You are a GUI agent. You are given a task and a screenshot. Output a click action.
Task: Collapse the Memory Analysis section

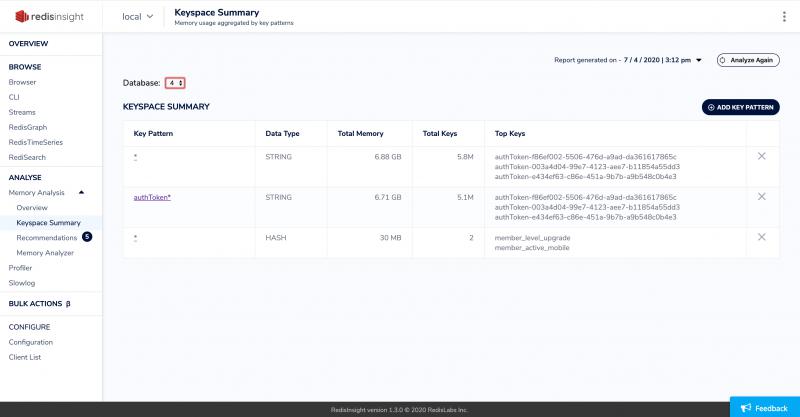[81, 192]
